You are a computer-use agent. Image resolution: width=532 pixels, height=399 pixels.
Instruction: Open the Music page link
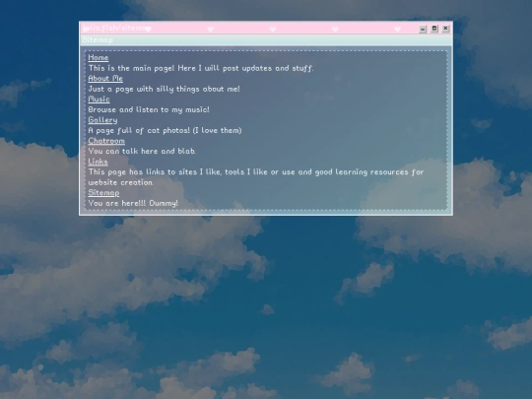(99, 100)
